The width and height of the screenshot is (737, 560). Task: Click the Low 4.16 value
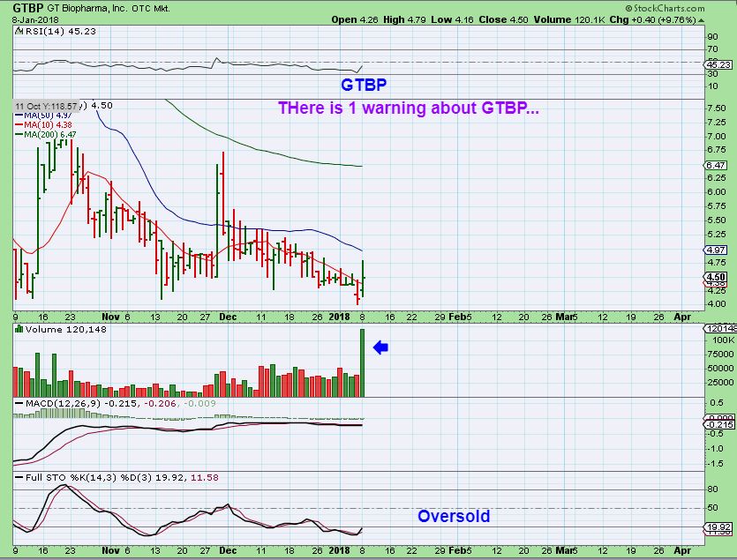tap(453, 19)
